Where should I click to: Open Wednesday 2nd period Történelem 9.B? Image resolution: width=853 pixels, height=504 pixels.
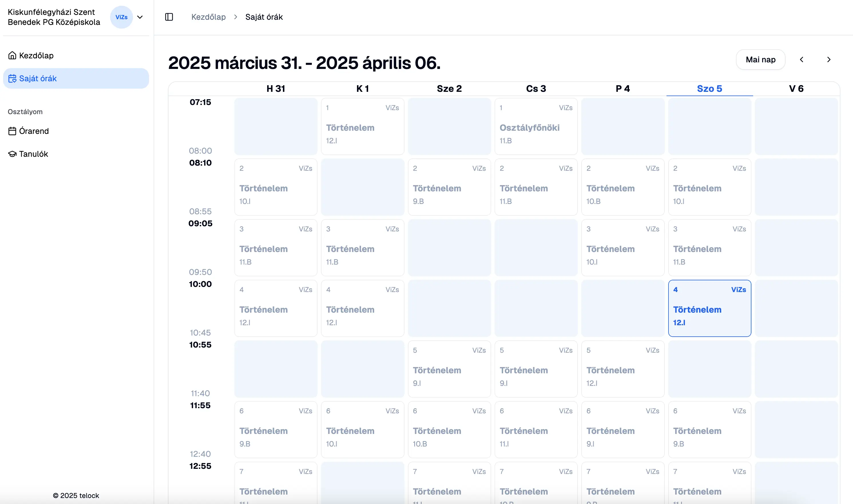point(449,187)
